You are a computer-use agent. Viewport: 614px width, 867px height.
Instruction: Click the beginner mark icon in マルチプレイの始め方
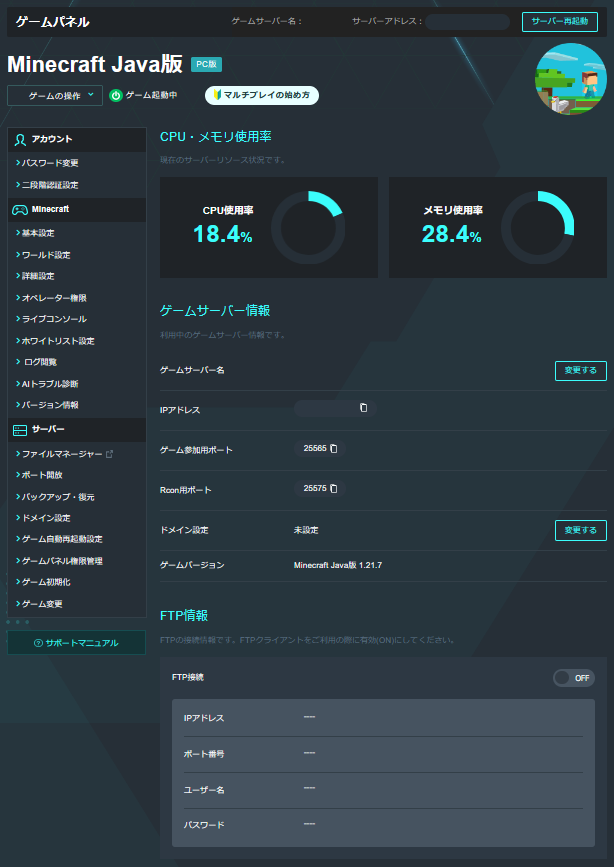(217, 95)
